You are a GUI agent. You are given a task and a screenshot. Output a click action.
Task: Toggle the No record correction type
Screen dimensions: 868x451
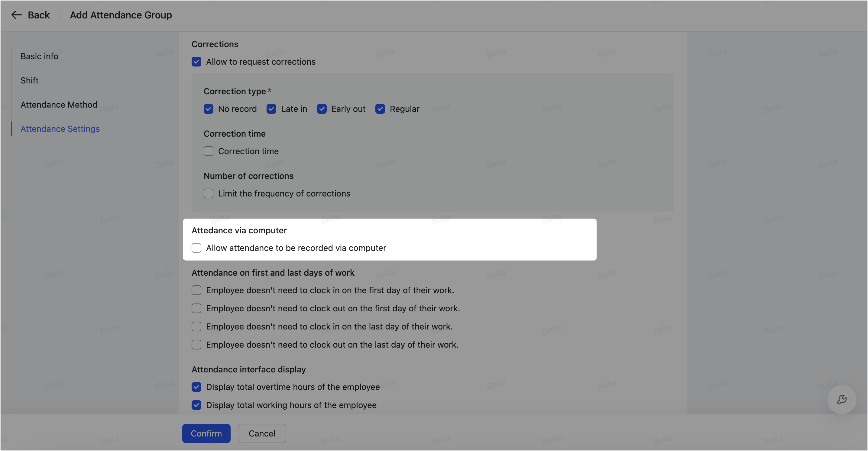click(208, 109)
